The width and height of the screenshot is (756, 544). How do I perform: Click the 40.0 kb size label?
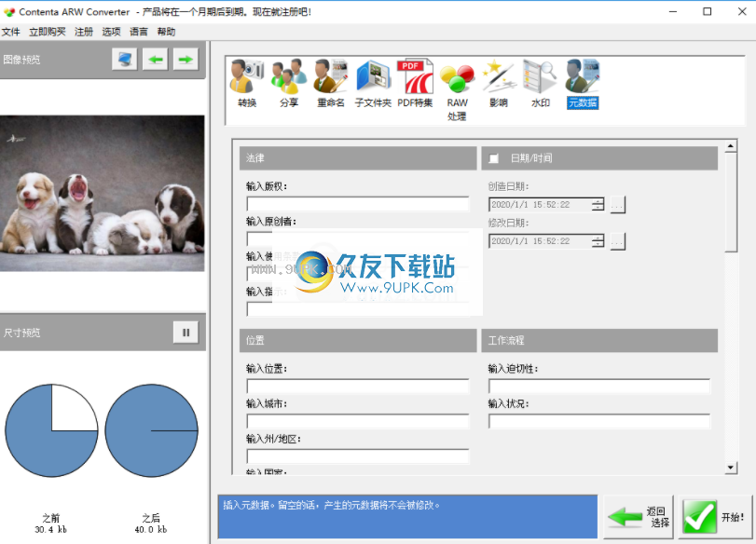point(151,530)
